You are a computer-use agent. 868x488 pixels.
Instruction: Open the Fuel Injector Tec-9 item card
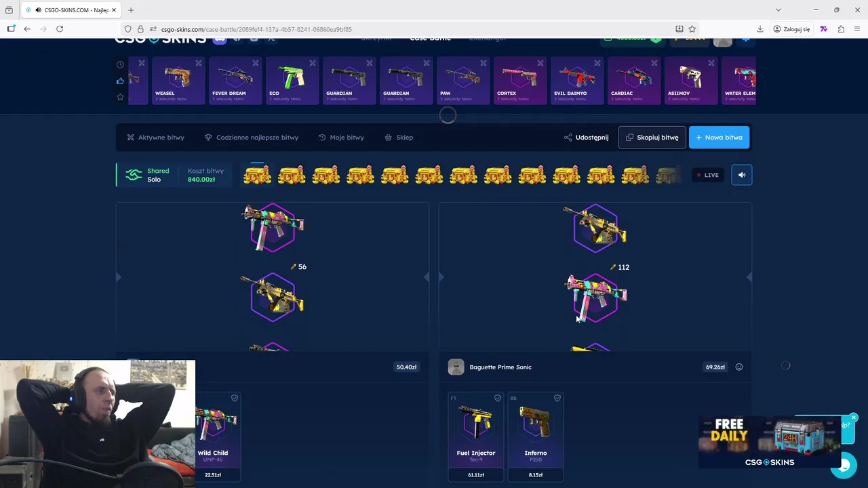pyautogui.click(x=476, y=436)
